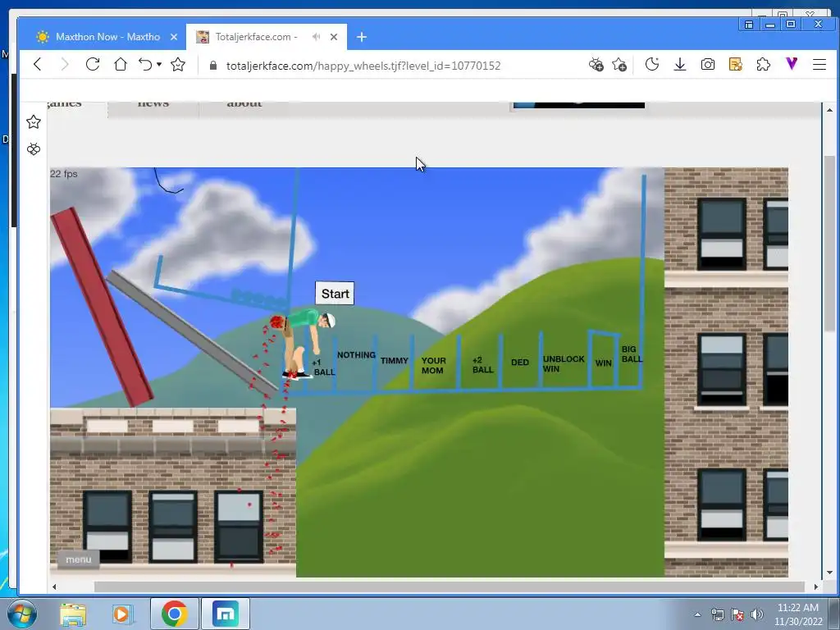Click the Maxthon taskbar button
The image size is (840, 630).
(226, 614)
